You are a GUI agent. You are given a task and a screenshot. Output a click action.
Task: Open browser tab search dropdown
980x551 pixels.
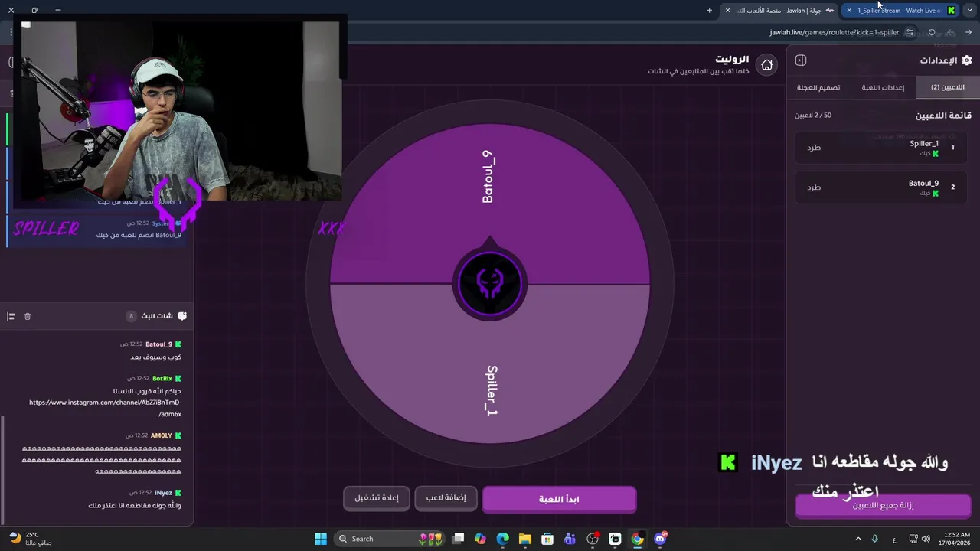point(969,11)
